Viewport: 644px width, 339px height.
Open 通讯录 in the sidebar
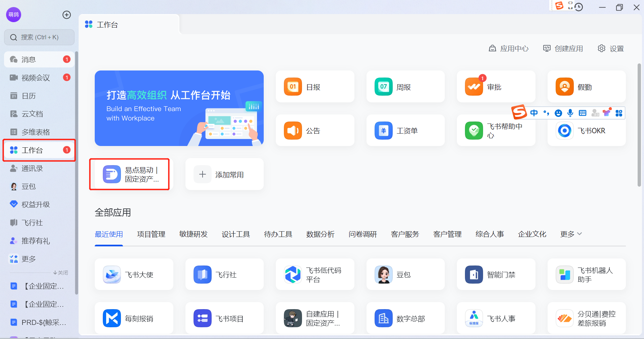click(39, 168)
